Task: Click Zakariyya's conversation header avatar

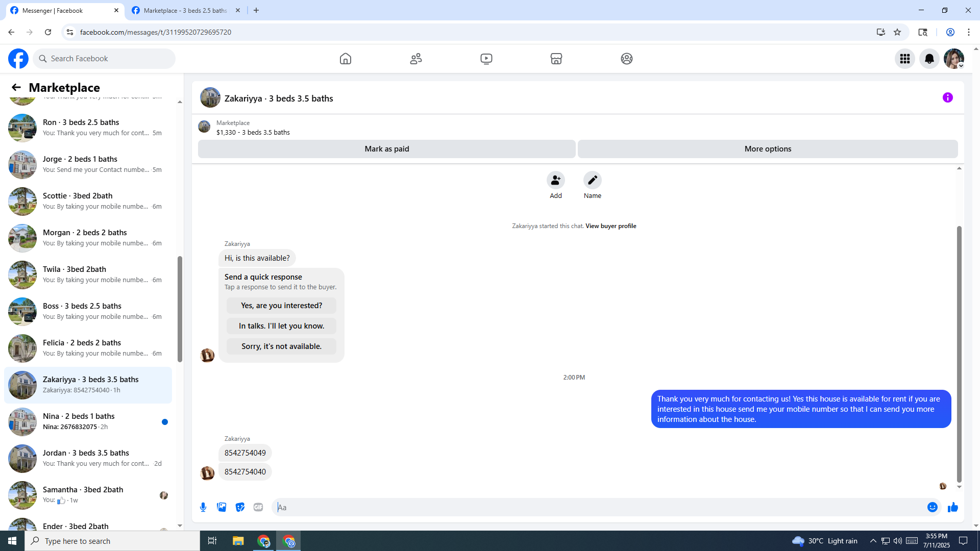Action: coord(210,97)
